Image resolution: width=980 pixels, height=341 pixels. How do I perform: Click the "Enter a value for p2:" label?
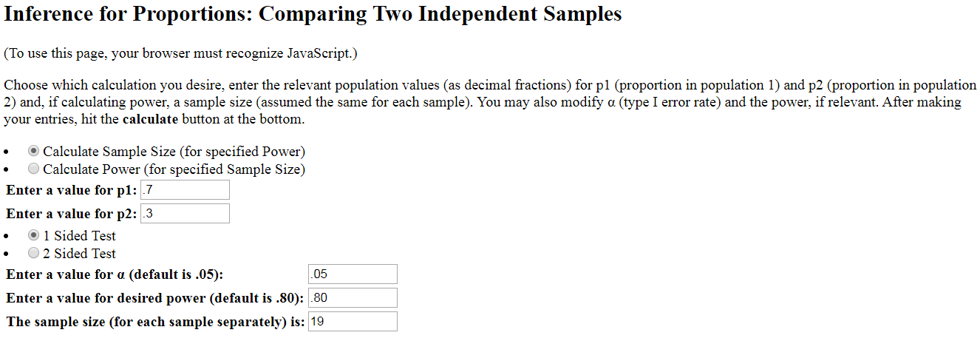(x=72, y=214)
